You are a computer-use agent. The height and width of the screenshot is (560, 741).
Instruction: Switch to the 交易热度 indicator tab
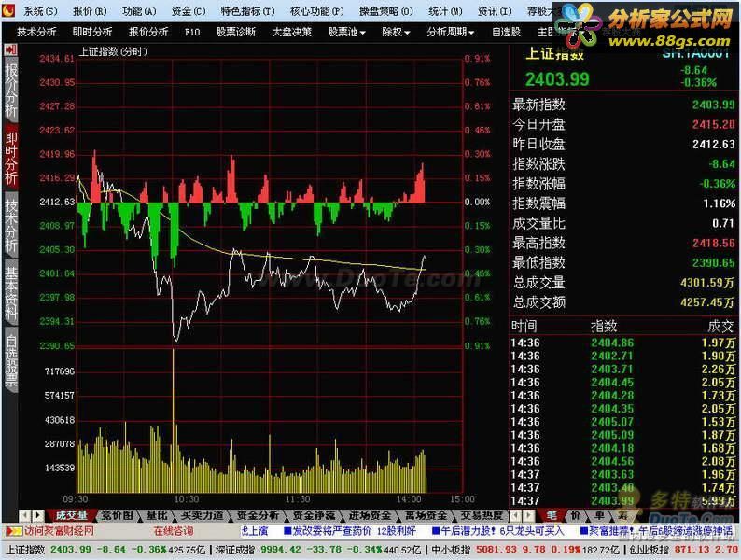482,515
